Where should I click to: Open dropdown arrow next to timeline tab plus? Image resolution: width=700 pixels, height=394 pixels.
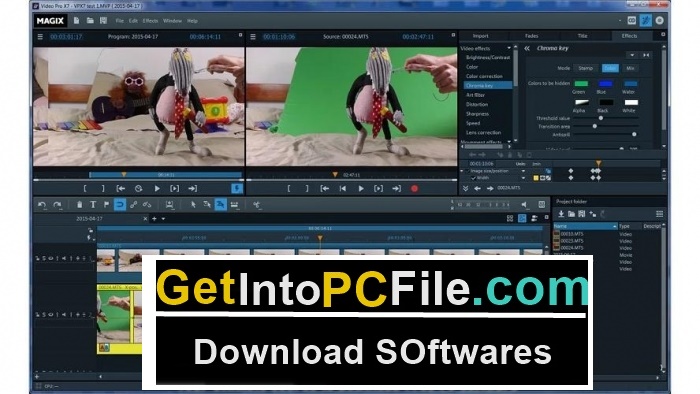pos(163,219)
